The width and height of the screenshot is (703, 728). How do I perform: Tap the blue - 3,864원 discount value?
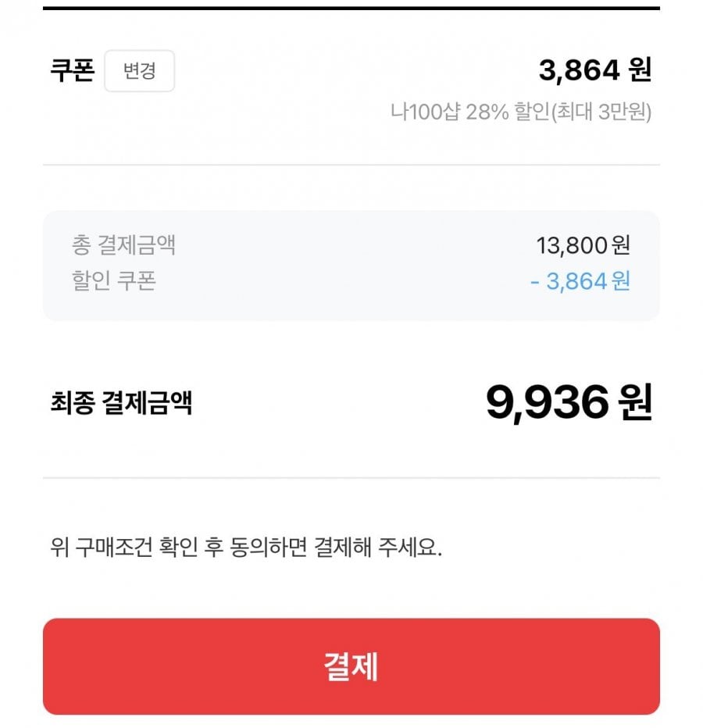[580, 281]
